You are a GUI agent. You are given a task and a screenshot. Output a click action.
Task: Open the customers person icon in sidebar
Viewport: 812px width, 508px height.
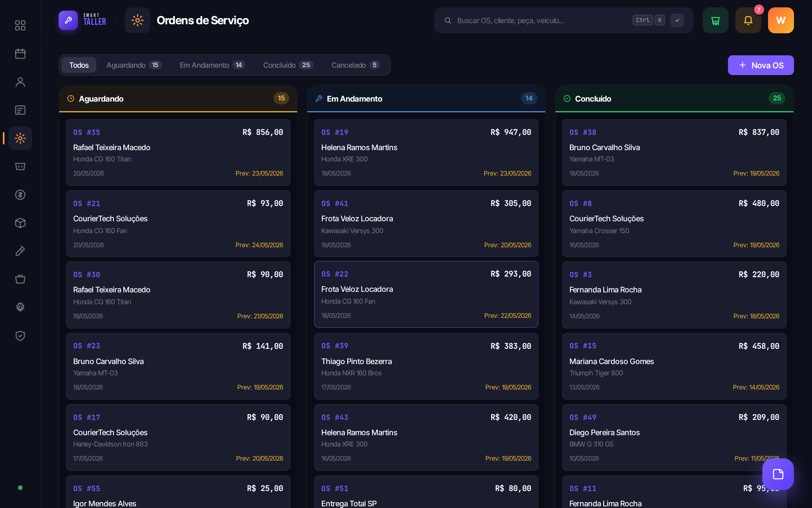click(20, 82)
